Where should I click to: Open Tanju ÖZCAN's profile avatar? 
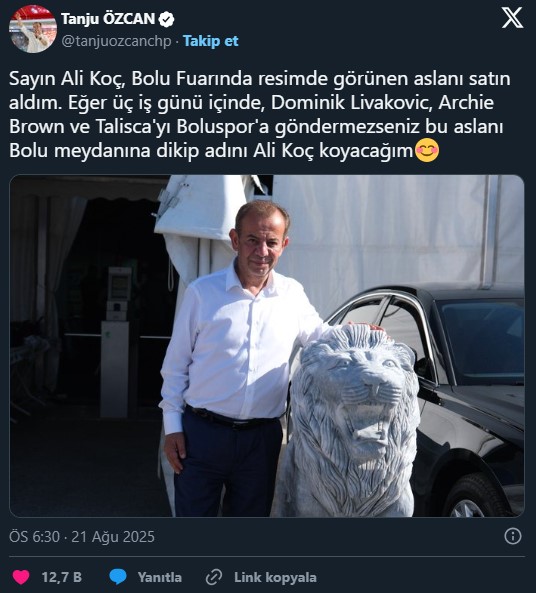(x=33, y=29)
